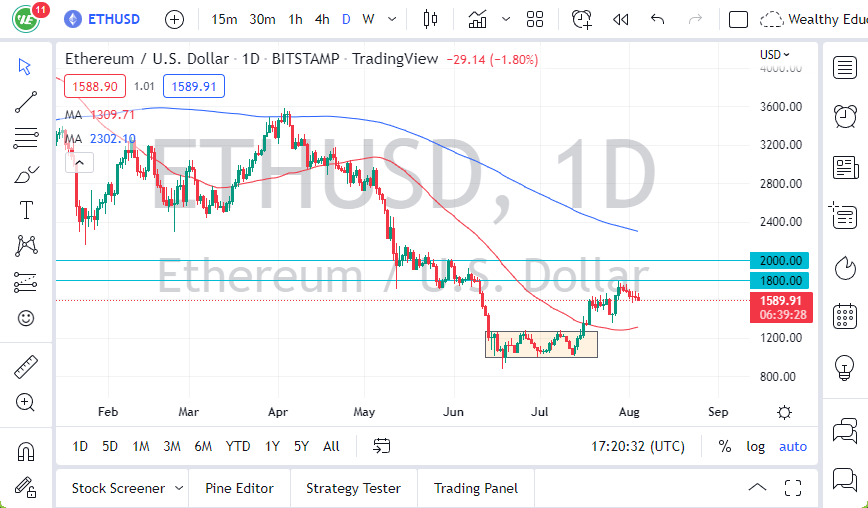Select the 4h timeframe button
This screenshot has height=508, width=868.
[321, 19]
